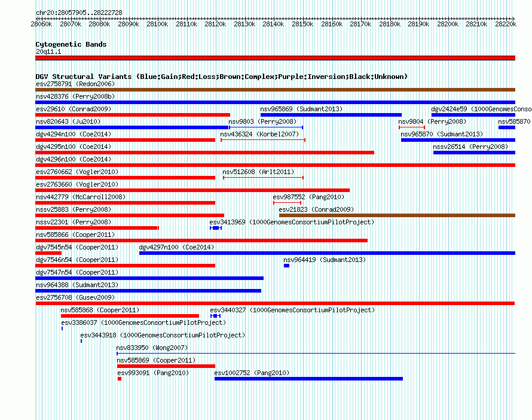This screenshot has height=420, width=532.
Task: Open nsv585866 (Cooper2011) variant
Action: pyautogui.click(x=75, y=235)
